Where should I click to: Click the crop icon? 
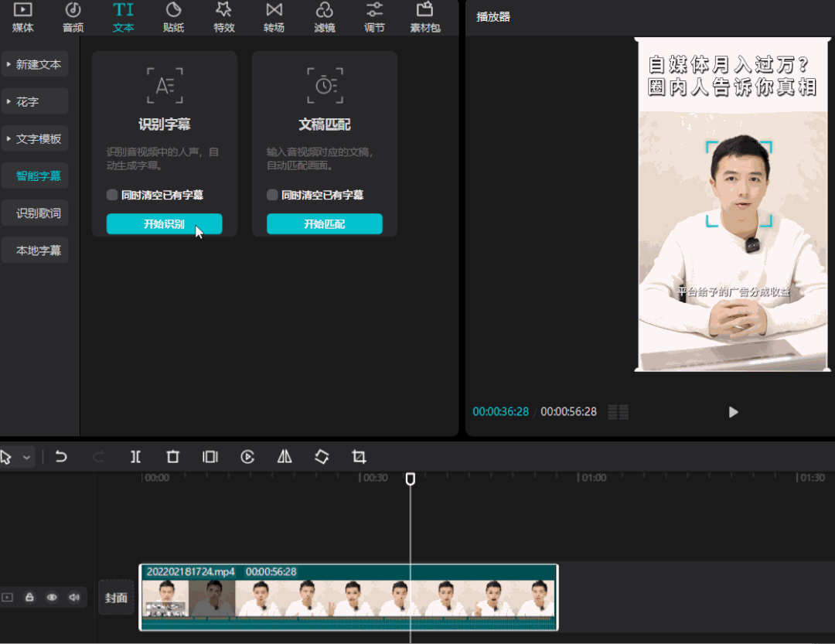(x=359, y=456)
